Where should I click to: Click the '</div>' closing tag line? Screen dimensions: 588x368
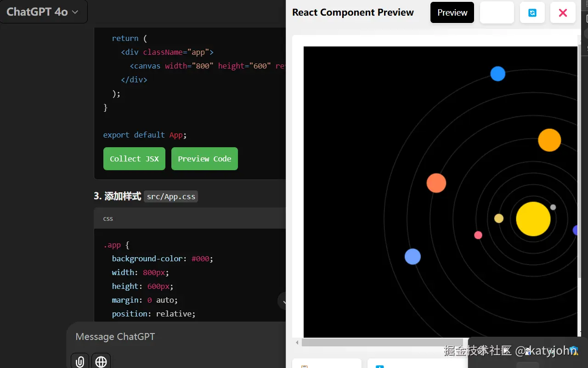coord(134,80)
